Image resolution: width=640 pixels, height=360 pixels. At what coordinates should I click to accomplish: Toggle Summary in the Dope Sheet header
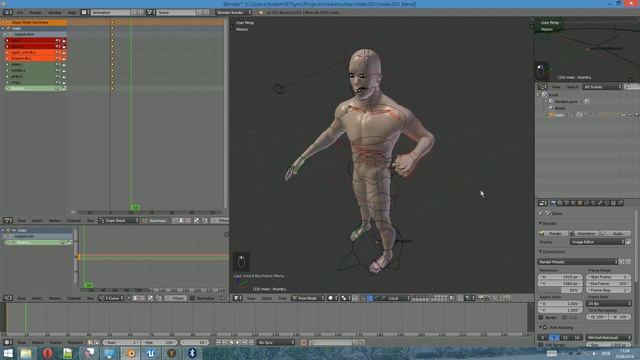tap(155, 220)
